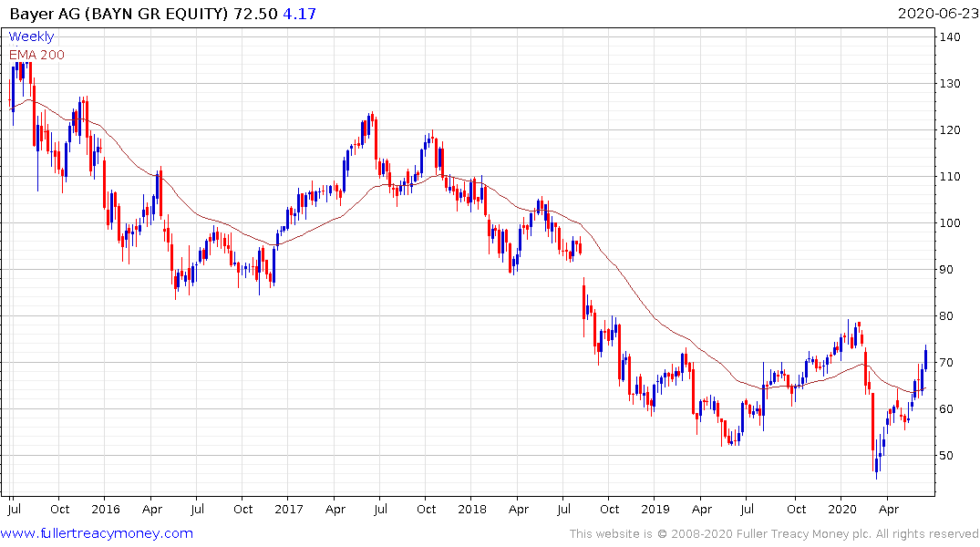
Task: Click the 2017 year label on time axis
Action: [x=289, y=509]
